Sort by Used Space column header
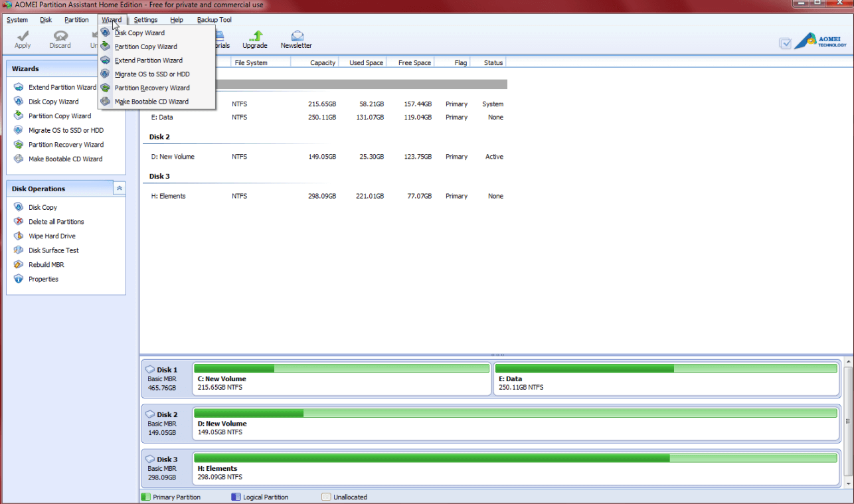The width and height of the screenshot is (854, 504). click(x=363, y=62)
